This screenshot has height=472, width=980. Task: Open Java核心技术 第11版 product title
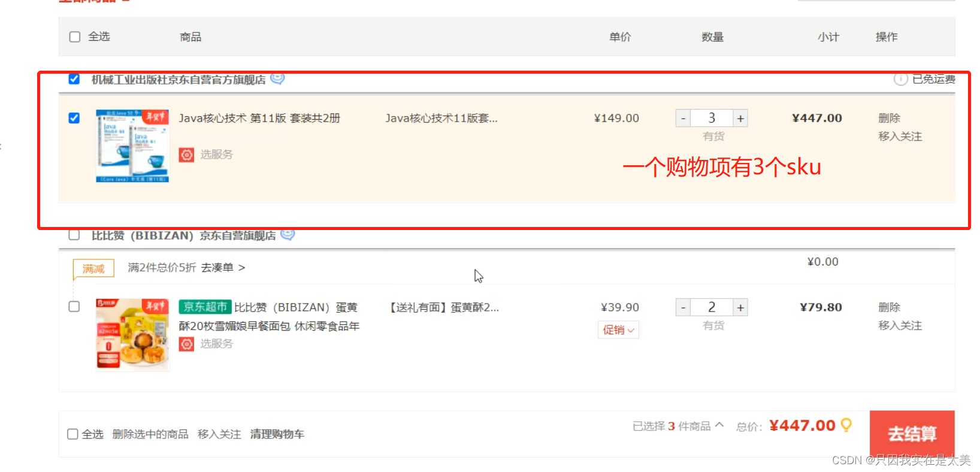[x=259, y=118]
